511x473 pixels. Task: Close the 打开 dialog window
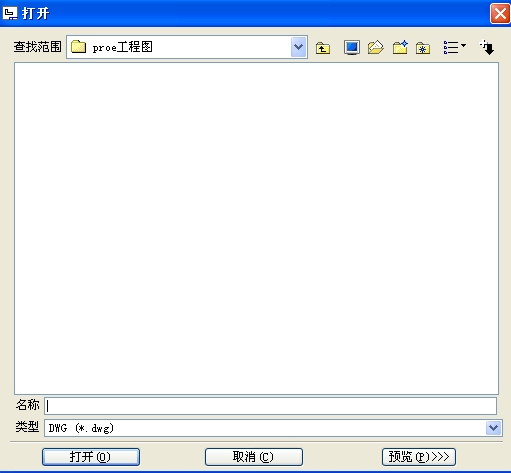pos(500,13)
